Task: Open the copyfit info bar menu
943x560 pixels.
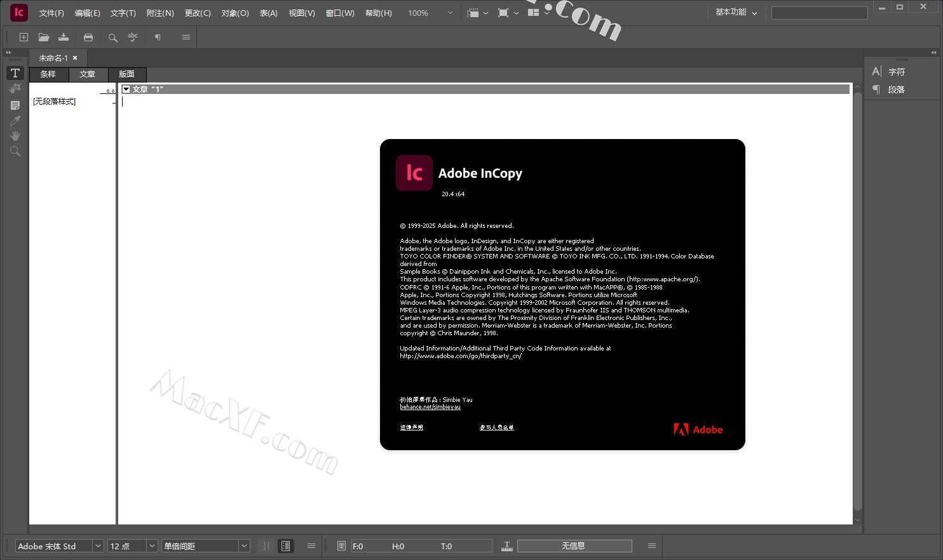Action: pos(652,546)
